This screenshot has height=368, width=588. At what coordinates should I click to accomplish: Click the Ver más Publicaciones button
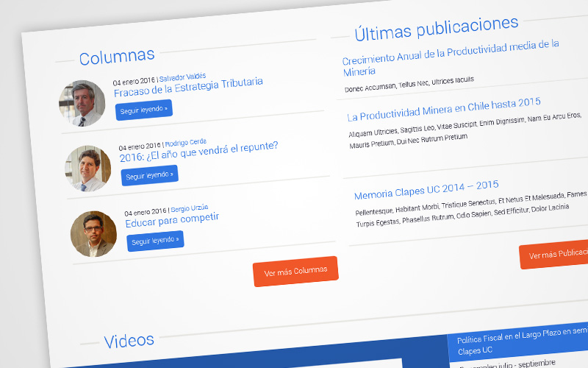click(x=555, y=253)
